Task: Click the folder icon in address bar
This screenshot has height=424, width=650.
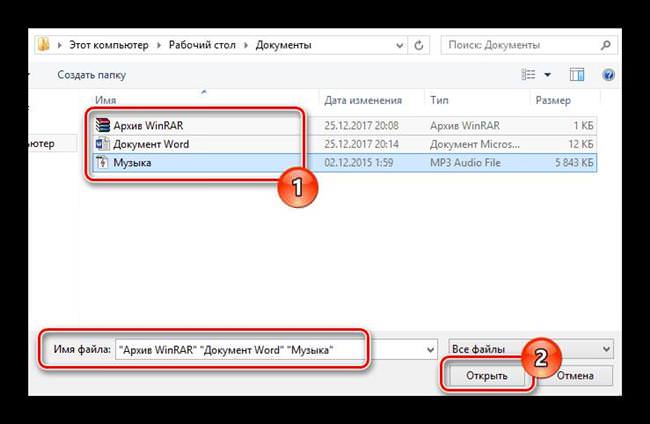Action: pos(43,45)
